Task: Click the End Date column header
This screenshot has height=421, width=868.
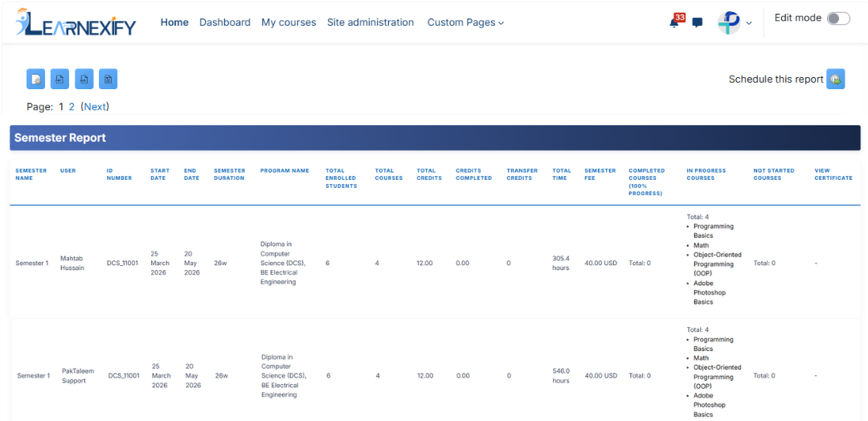Action: (192, 174)
